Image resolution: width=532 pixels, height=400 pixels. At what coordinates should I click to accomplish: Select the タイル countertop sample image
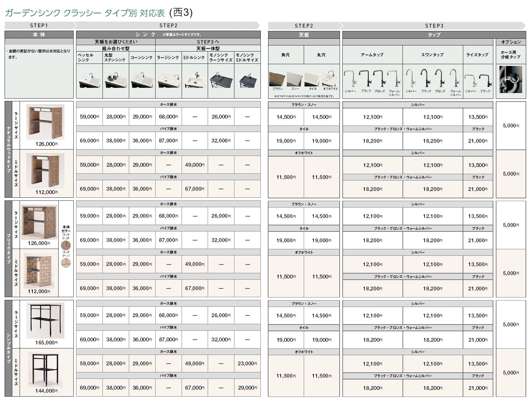(312, 79)
